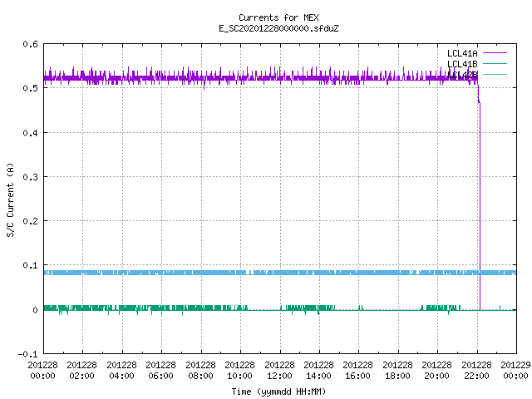Click the y-axis label 'S/C Current (A)'
The width and height of the screenshot is (532, 399).
pos(10,200)
